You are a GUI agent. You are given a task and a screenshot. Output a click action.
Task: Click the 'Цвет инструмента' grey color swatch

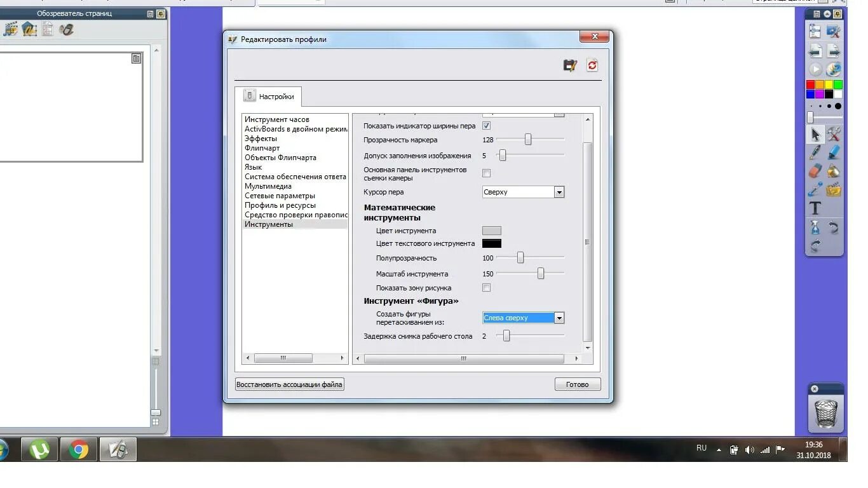point(492,231)
